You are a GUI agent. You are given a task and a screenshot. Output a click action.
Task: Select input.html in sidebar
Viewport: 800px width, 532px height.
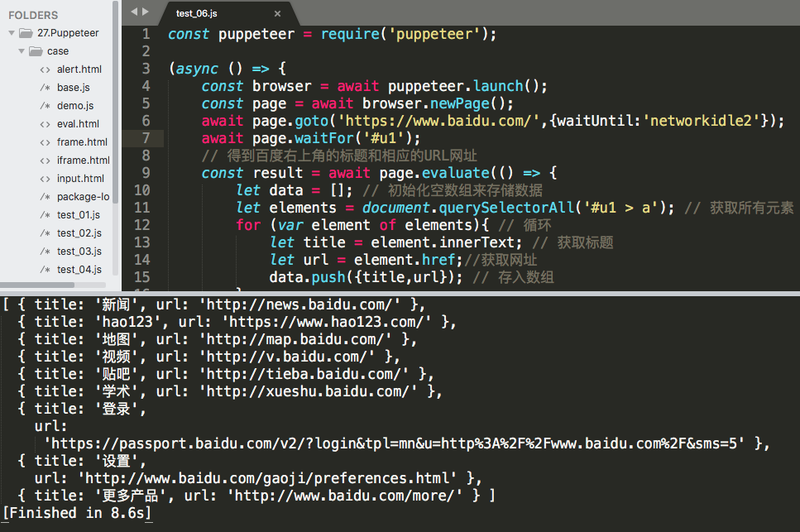coord(80,179)
